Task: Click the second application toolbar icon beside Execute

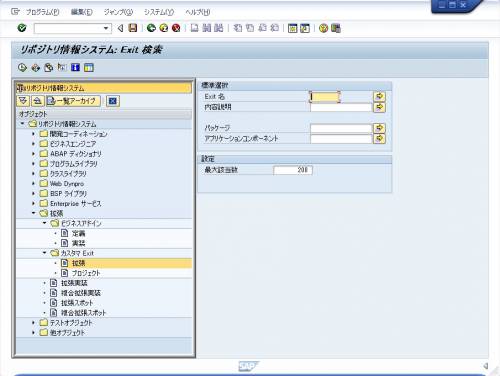Action: [35, 68]
